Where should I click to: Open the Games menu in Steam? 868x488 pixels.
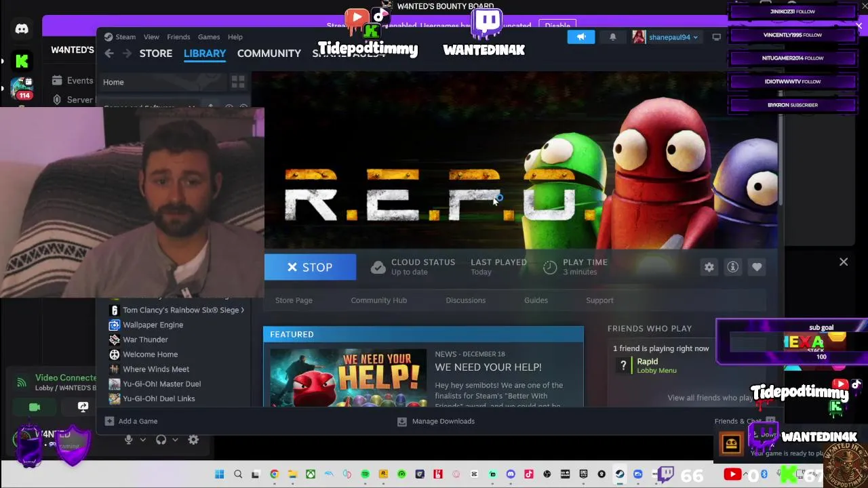[209, 37]
